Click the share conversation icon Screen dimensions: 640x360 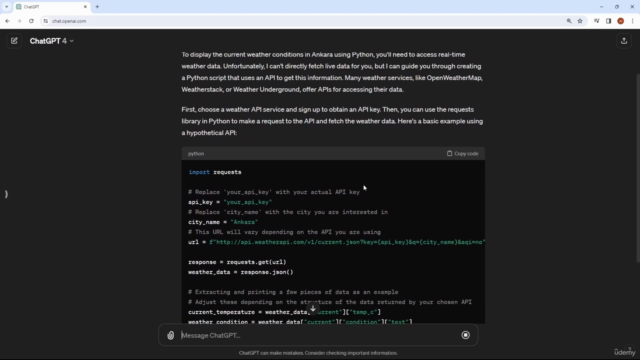(x=624, y=41)
